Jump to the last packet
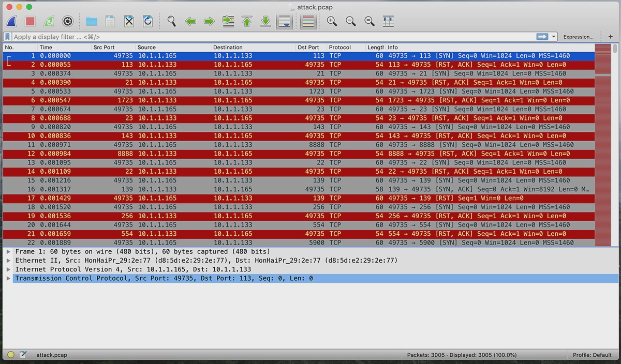This screenshot has height=364, width=621. point(265,21)
